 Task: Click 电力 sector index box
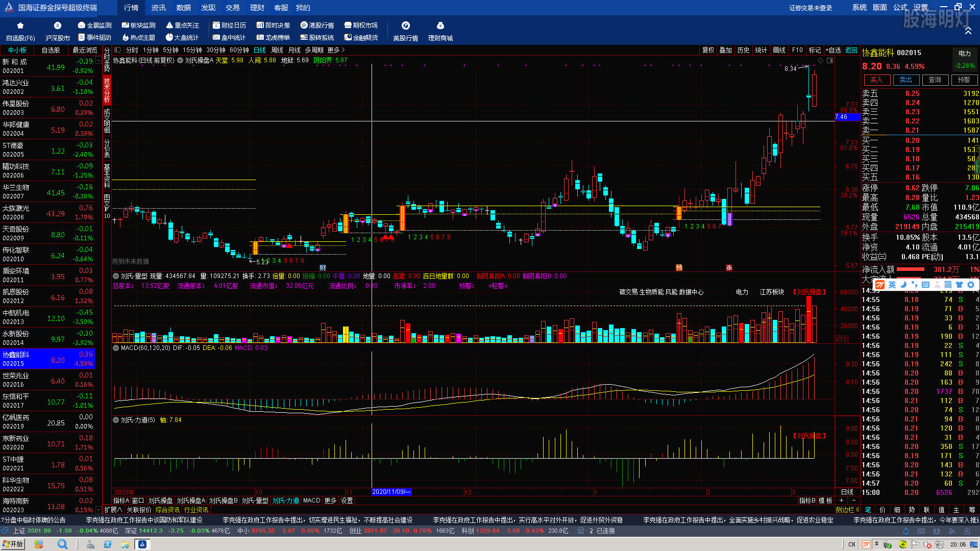click(965, 59)
